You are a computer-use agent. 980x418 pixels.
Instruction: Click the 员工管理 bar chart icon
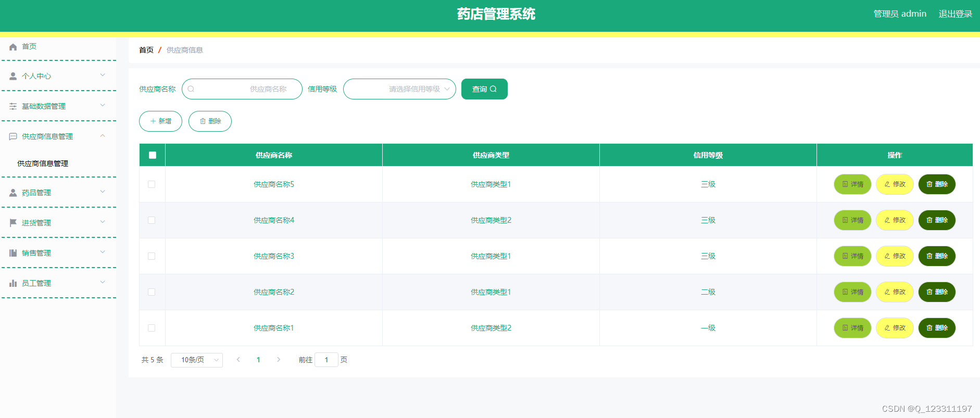pos(13,283)
